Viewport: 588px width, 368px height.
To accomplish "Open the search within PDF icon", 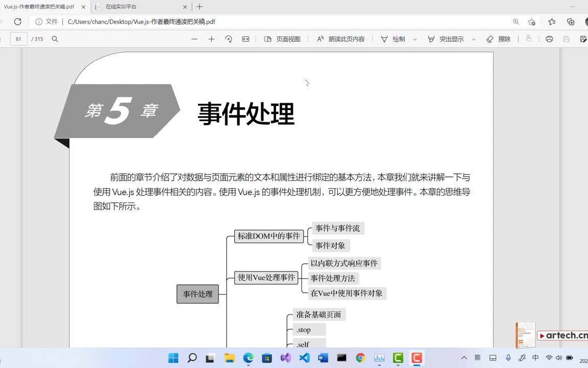I will click(55, 39).
